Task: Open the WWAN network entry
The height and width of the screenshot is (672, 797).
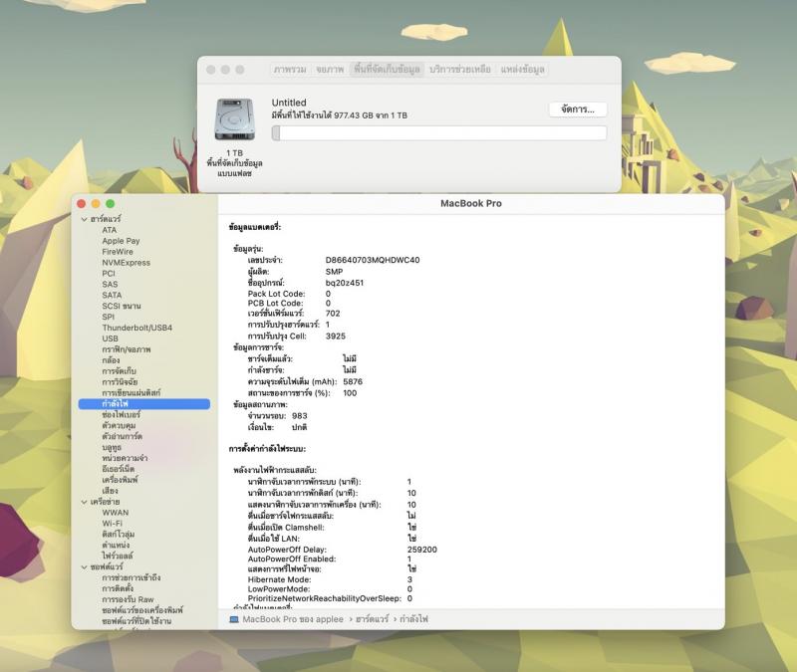Action: click(x=116, y=513)
